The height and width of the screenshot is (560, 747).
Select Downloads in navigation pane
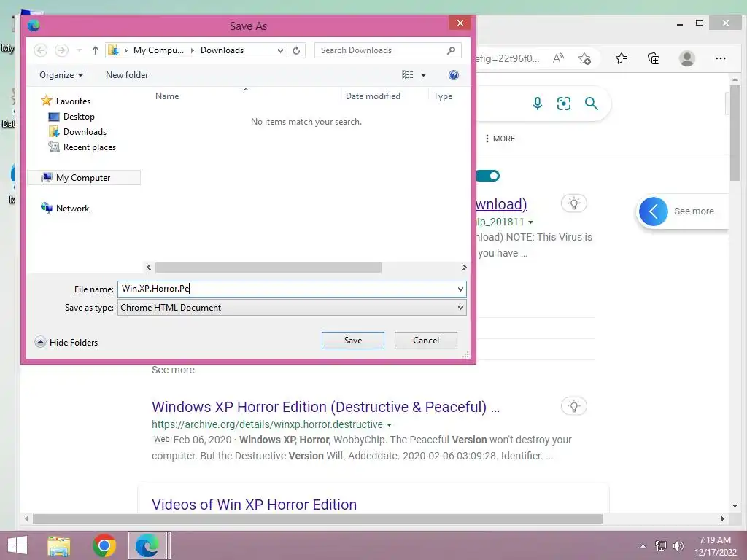pos(85,132)
